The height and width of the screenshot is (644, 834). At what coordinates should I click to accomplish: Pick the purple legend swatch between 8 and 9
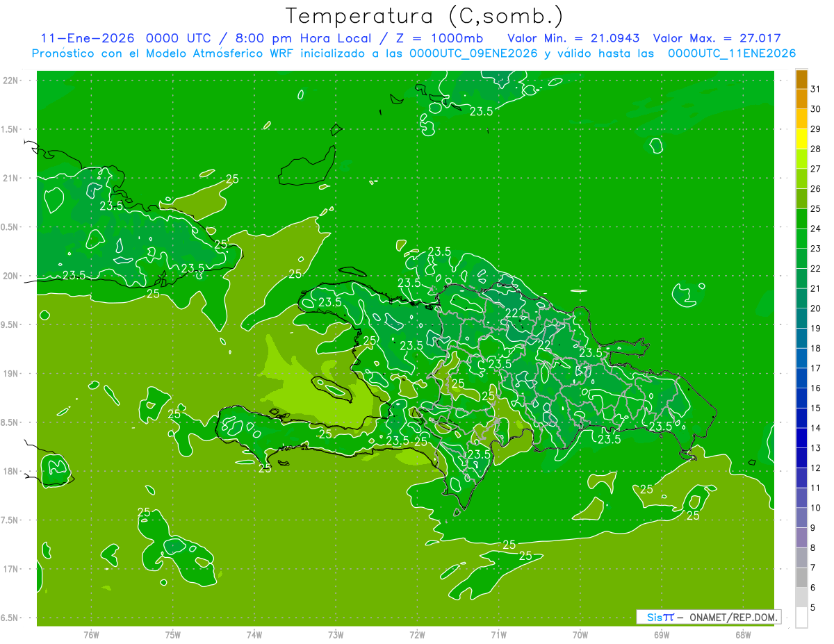pos(801,538)
